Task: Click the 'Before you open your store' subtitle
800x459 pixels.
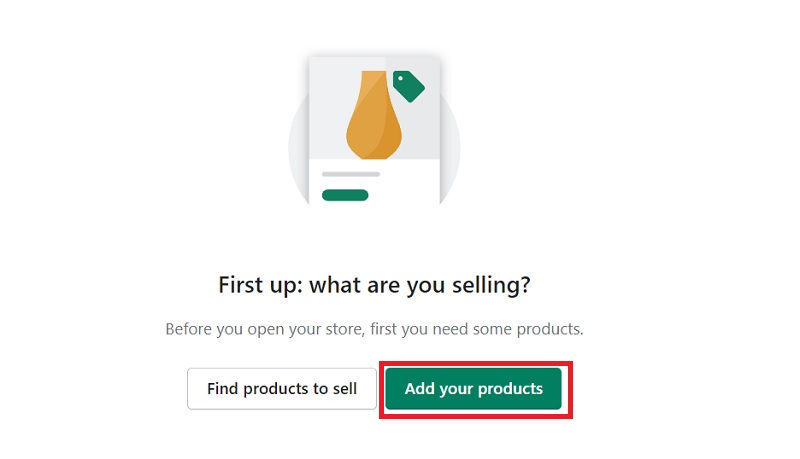Action: (374, 329)
